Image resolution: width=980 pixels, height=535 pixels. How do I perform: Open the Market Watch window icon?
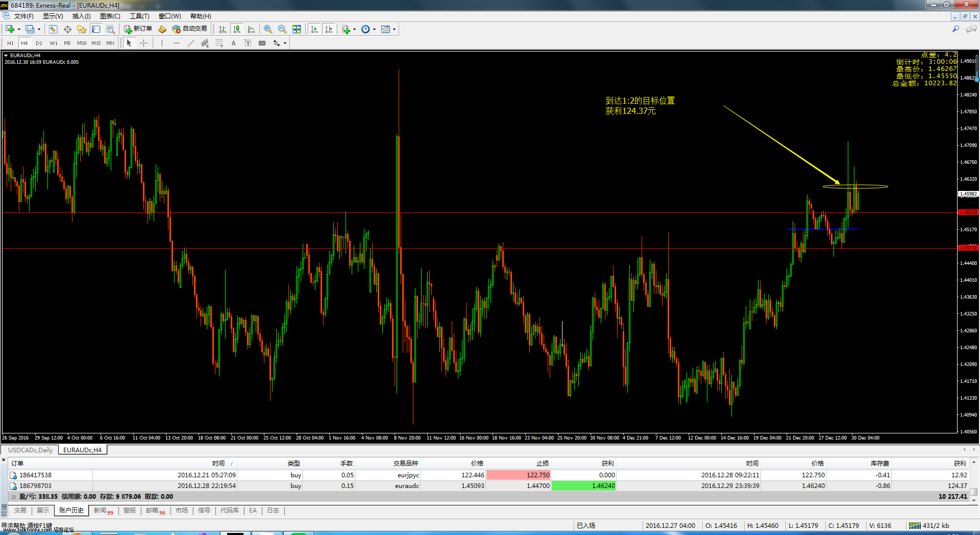pyautogui.click(x=53, y=29)
